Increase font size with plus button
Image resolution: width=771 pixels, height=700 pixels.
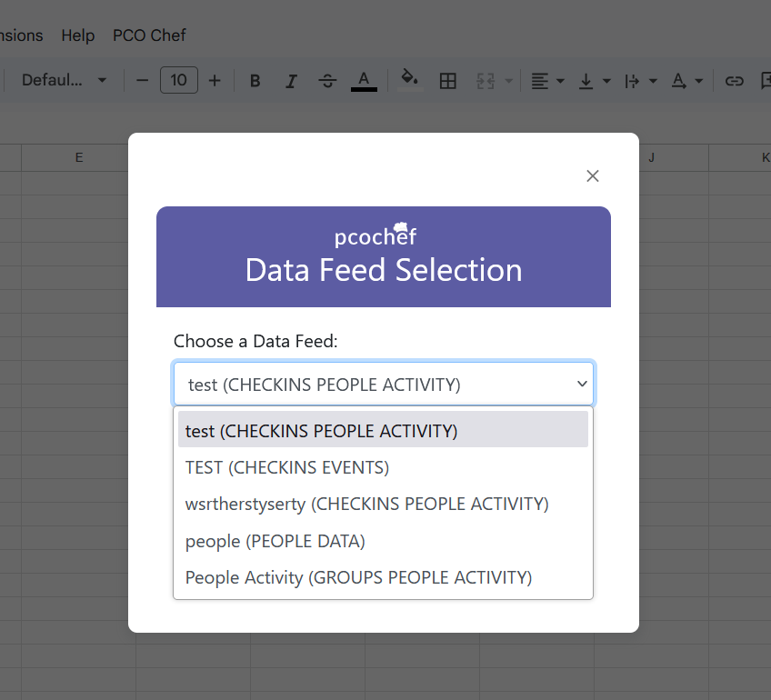(x=215, y=81)
